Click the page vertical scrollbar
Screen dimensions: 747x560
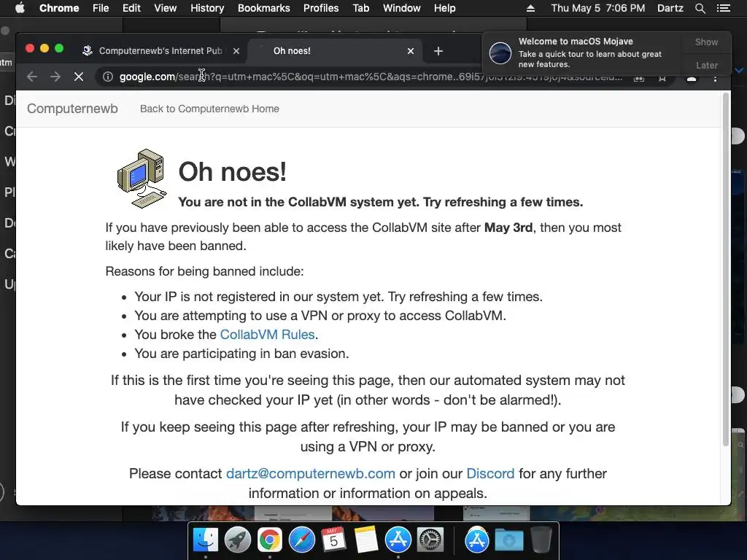(726, 269)
